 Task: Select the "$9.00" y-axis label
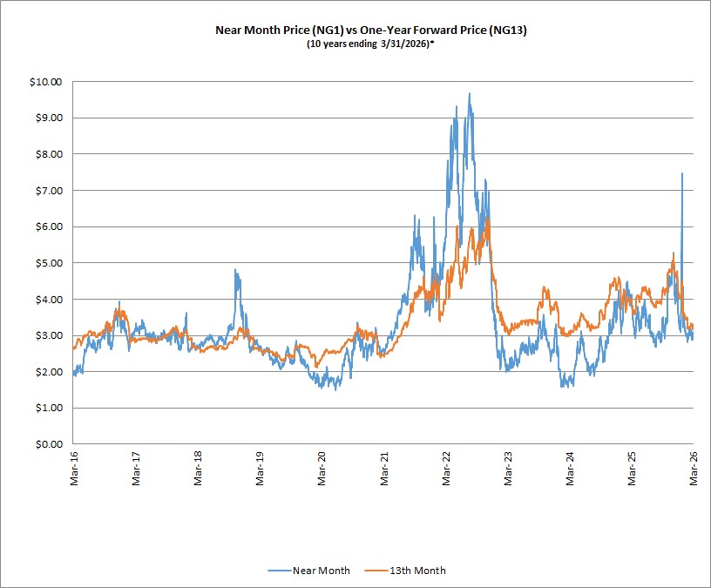tap(49, 118)
